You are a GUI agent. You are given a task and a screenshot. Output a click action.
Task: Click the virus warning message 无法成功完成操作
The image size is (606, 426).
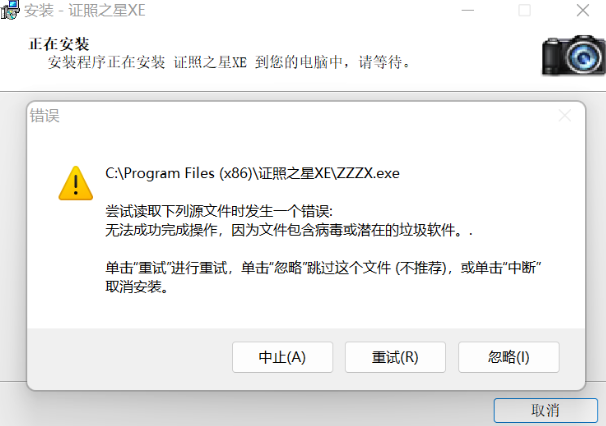(x=289, y=230)
